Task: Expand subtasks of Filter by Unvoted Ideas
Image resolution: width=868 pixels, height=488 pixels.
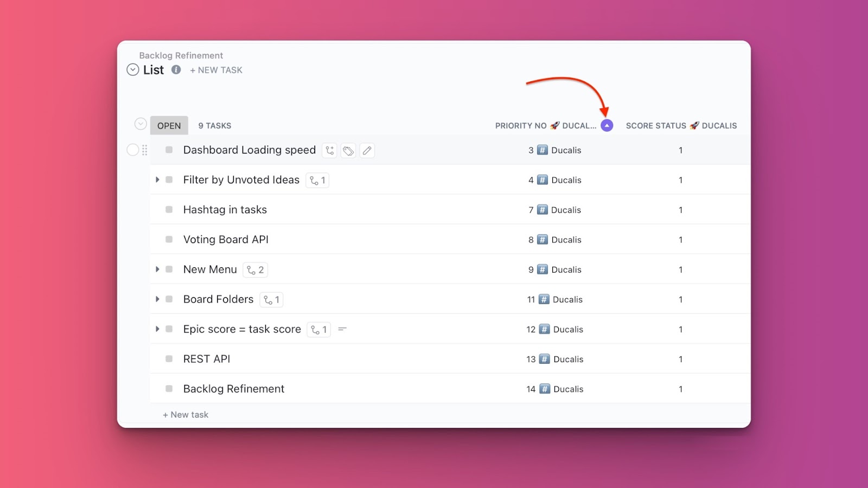Action: coord(157,180)
